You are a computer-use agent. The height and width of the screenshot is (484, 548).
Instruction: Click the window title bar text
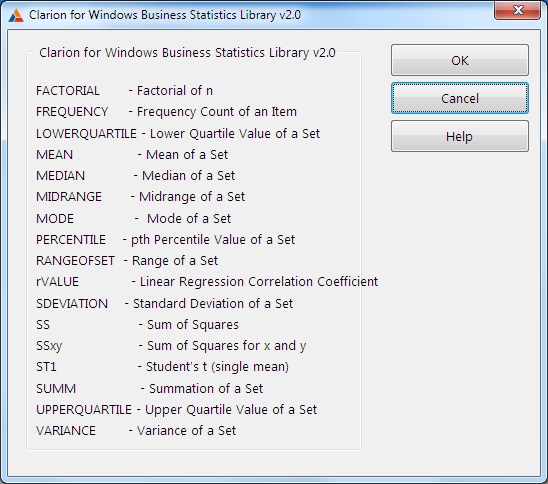coord(165,15)
